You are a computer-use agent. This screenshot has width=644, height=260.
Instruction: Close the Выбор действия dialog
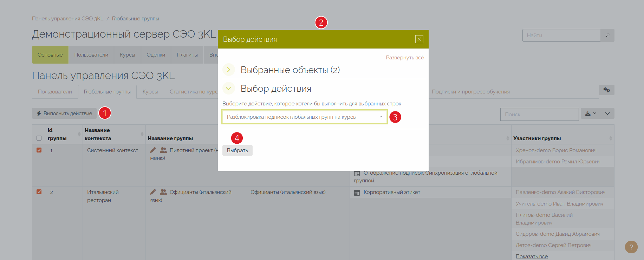(419, 39)
